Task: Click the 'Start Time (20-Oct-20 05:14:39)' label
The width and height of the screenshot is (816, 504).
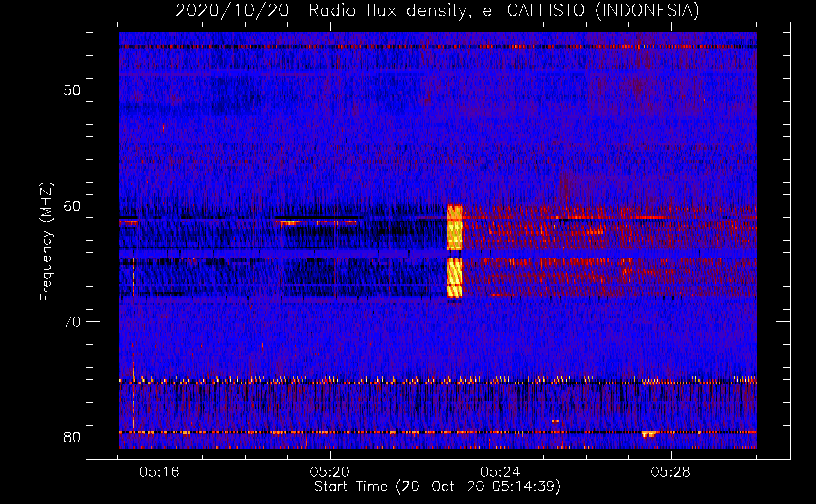Action: pos(437,487)
